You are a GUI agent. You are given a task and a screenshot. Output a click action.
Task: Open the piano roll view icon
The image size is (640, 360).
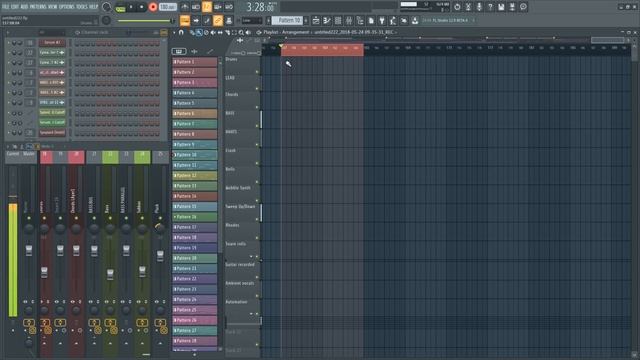pyautogui.click(x=327, y=20)
